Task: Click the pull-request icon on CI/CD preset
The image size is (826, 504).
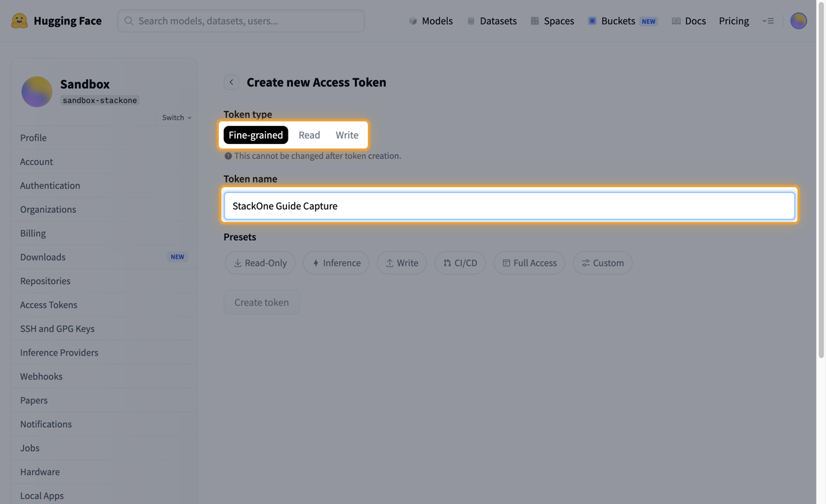Action: pos(447,263)
